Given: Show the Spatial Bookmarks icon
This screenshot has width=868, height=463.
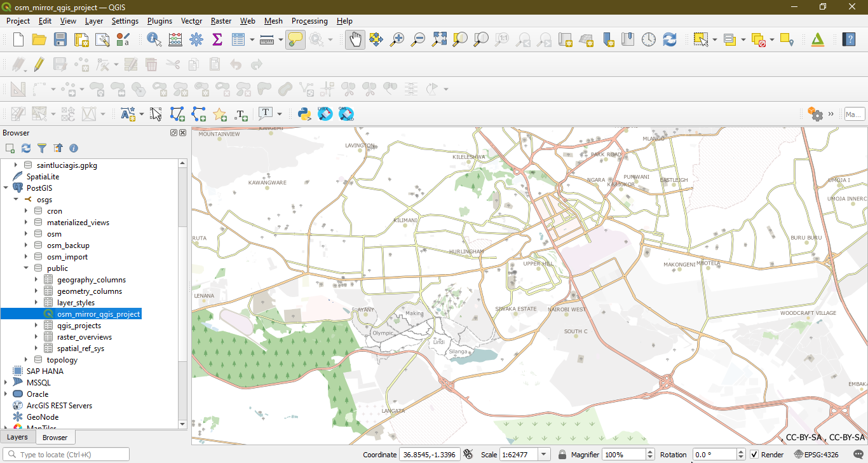Looking at the screenshot, I should (x=628, y=39).
